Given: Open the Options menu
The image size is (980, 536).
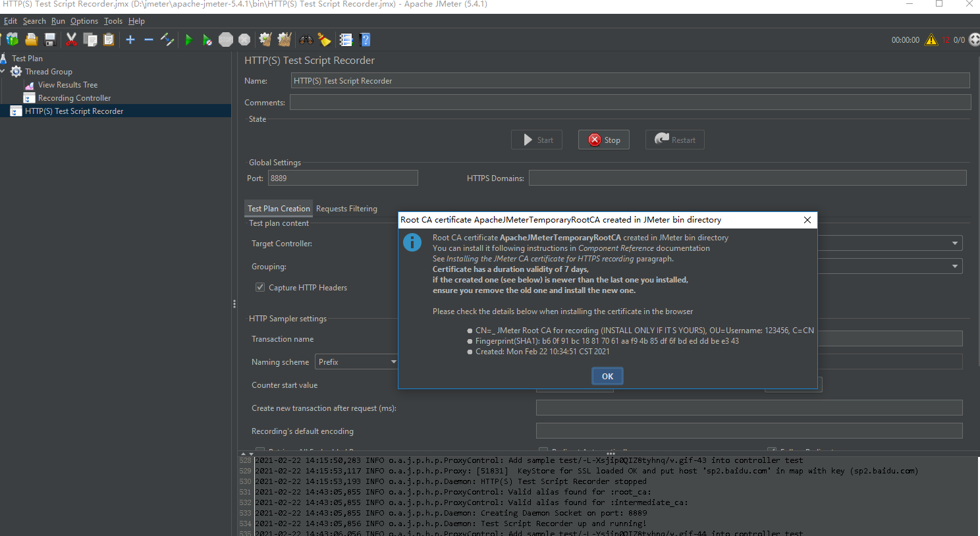Looking at the screenshot, I should [x=84, y=21].
